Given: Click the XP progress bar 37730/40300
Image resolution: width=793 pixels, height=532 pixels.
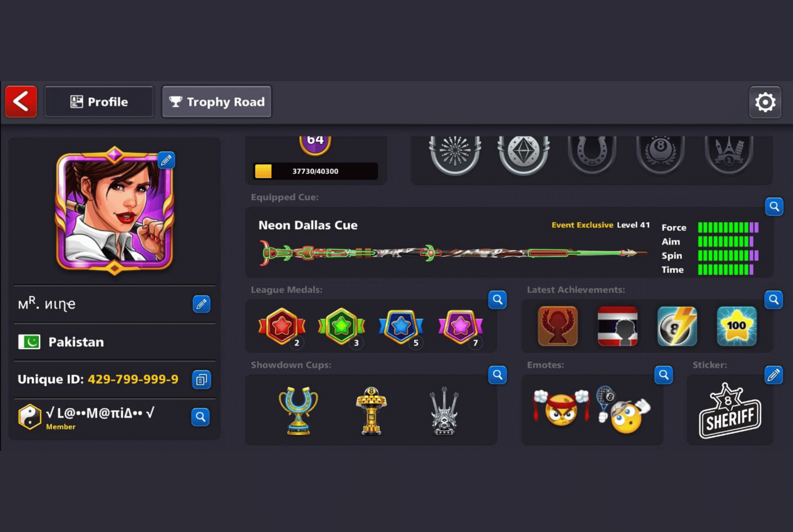Looking at the screenshot, I should pos(315,171).
